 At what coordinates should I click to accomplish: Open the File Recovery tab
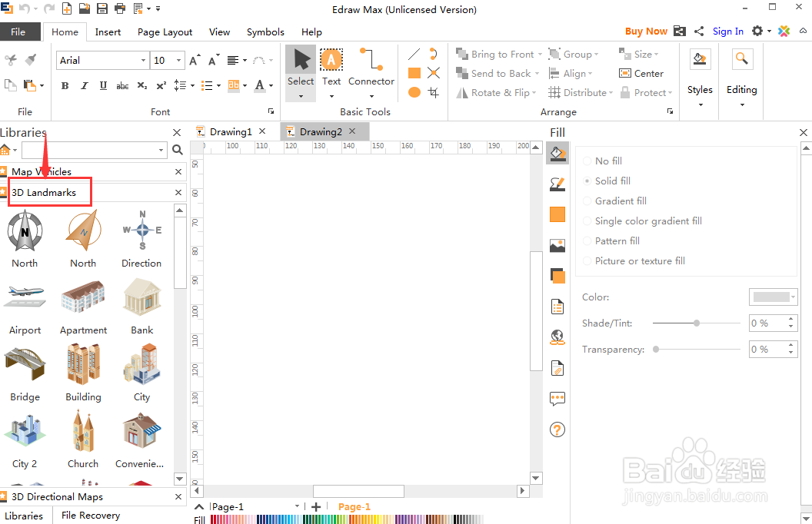point(91,516)
